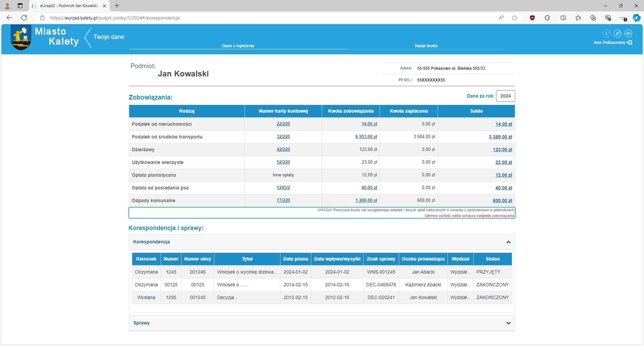Increase font size with the A+ icon
This screenshot has width=644, height=346.
[x=618, y=34]
